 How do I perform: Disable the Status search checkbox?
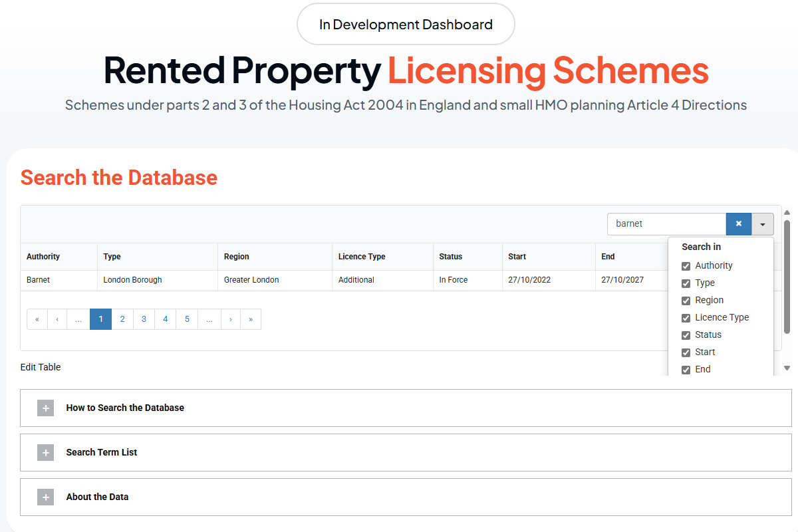point(686,335)
